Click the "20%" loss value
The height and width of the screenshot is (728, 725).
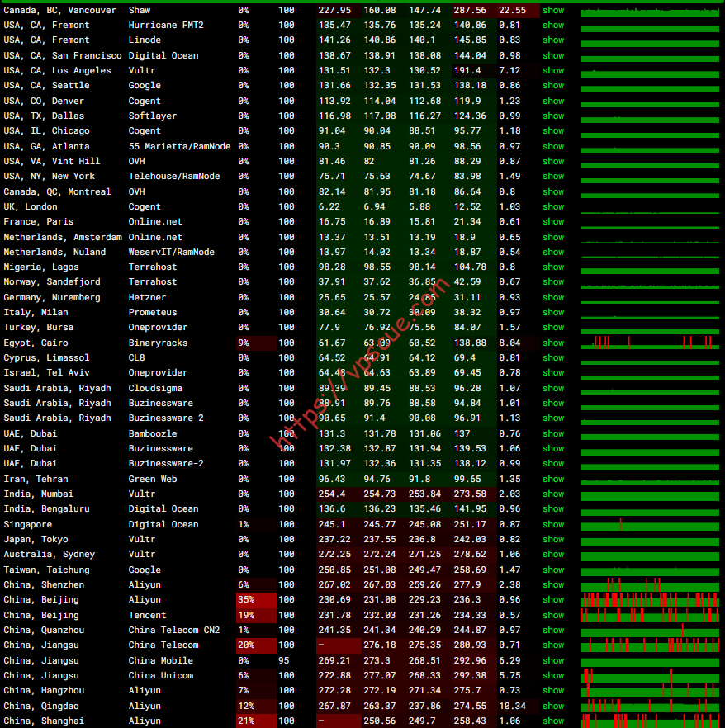pos(246,645)
